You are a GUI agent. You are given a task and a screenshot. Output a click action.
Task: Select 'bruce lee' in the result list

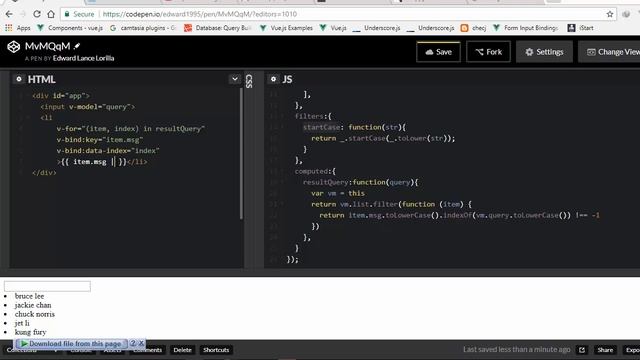pyautogui.click(x=29, y=296)
